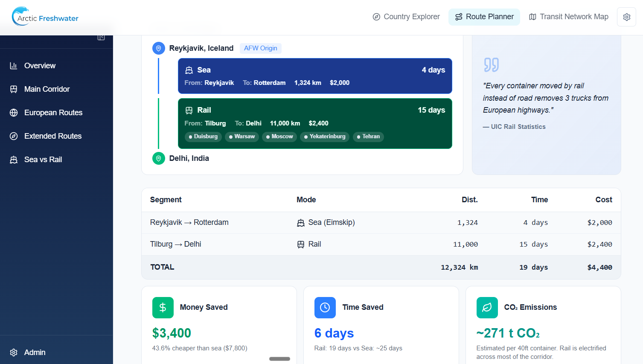
Task: Select the Route Planner tab
Action: click(x=484, y=17)
